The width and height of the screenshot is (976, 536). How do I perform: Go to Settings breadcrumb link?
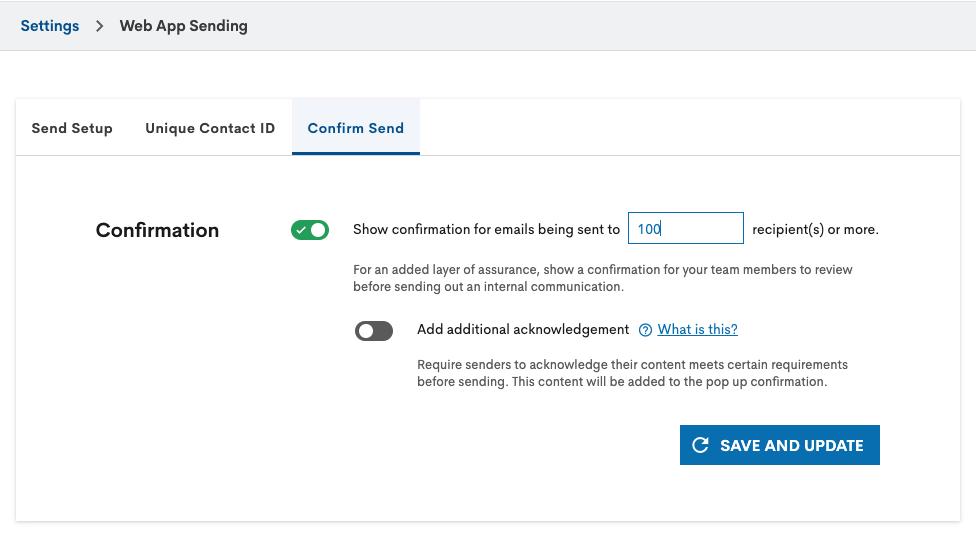coord(50,26)
